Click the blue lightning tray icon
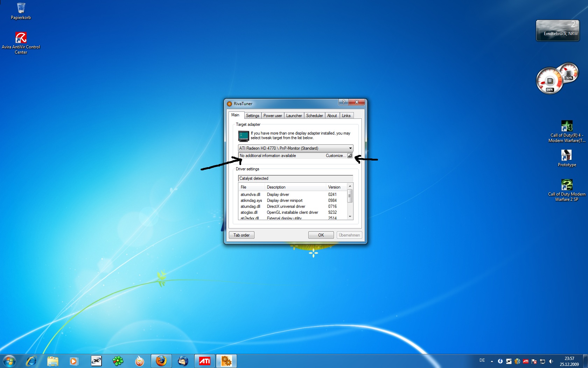588x368 pixels. pos(500,361)
